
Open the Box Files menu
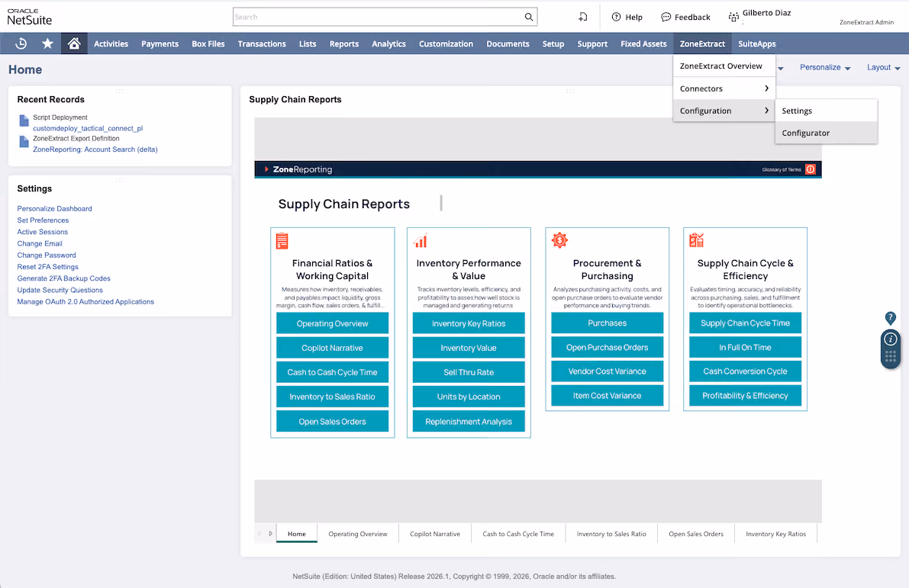(208, 43)
